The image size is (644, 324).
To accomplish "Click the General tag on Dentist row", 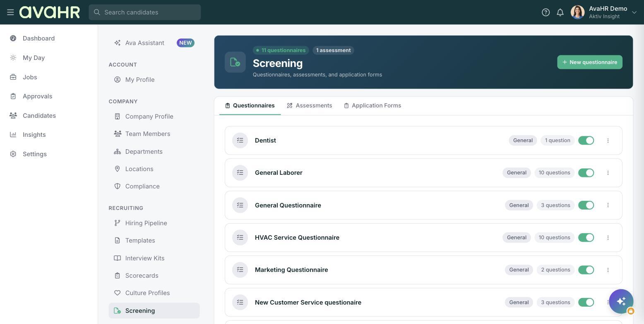I will [523, 141].
